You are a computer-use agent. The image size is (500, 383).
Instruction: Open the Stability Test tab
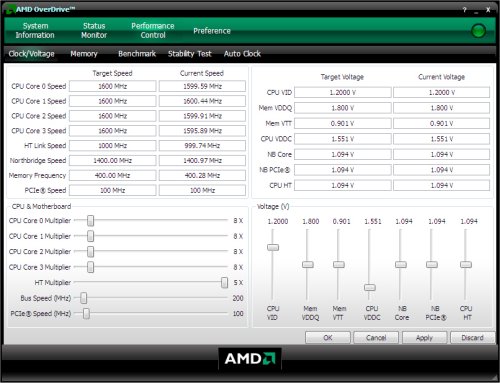tap(189, 54)
